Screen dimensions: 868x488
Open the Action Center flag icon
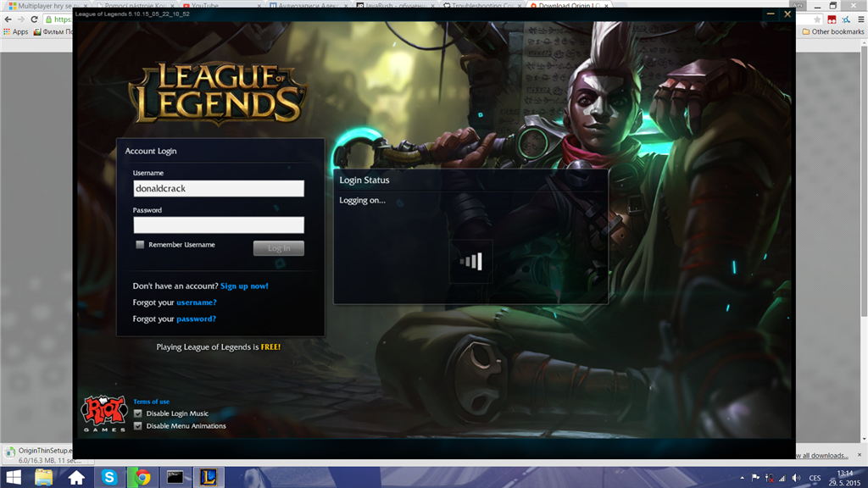click(755, 478)
